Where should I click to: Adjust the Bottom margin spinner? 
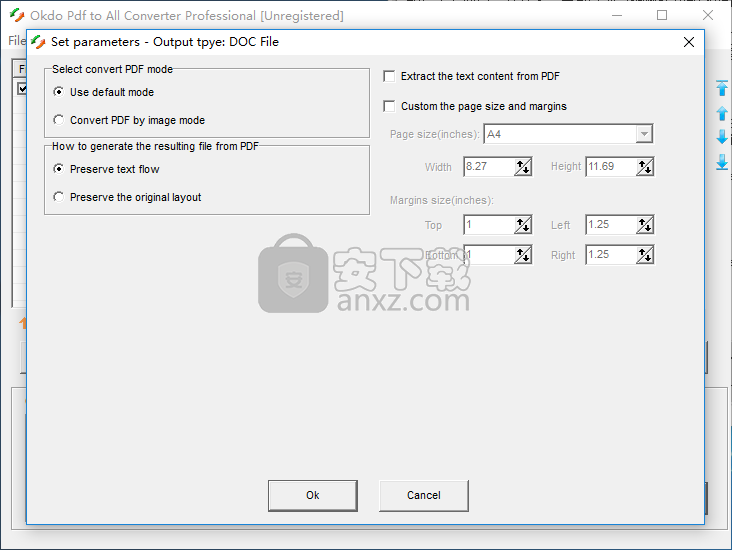(523, 255)
